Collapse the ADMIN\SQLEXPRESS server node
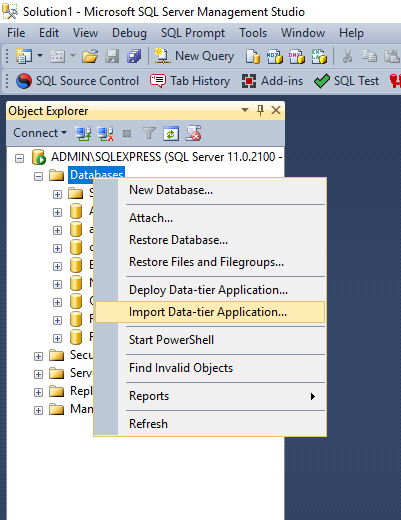The width and height of the screenshot is (401, 520). click(x=19, y=158)
